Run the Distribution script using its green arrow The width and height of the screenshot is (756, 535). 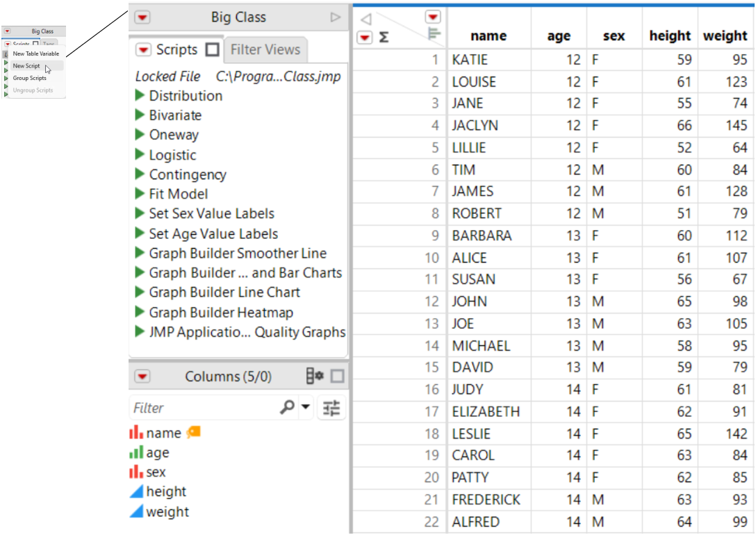pyautogui.click(x=140, y=96)
